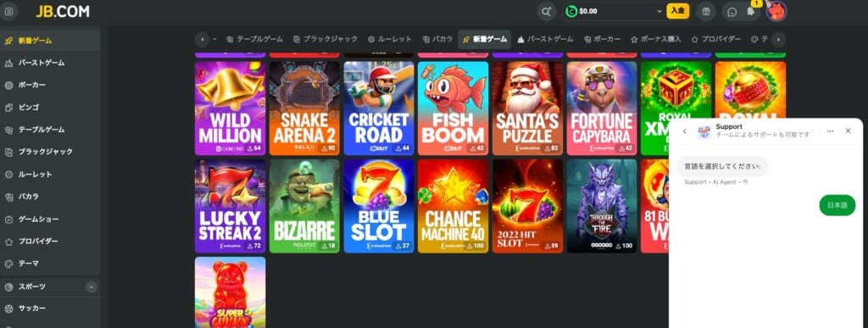Viewport: 868px width, 328px height.
Task: Open the chat bubble icon in header
Action: click(x=732, y=12)
